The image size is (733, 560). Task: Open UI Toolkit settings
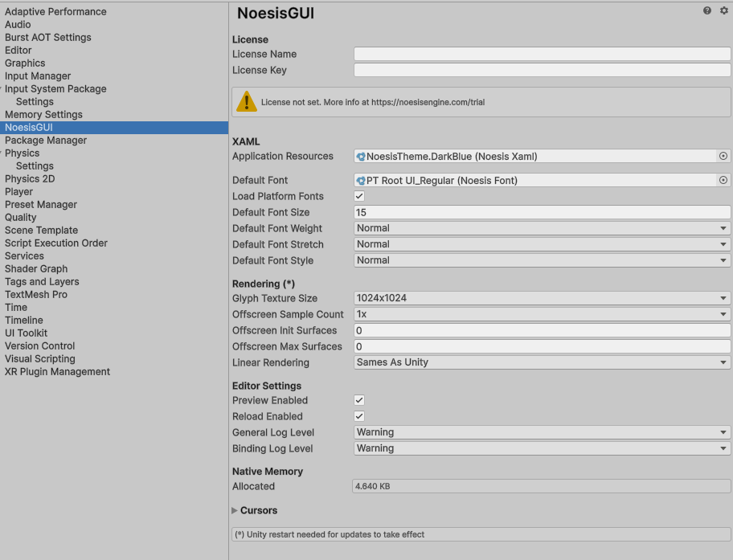27,333
